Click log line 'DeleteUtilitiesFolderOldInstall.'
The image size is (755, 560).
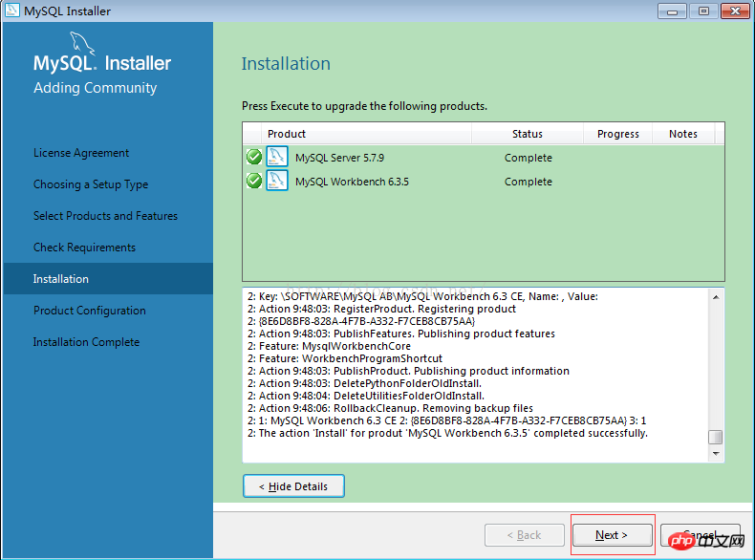point(366,396)
